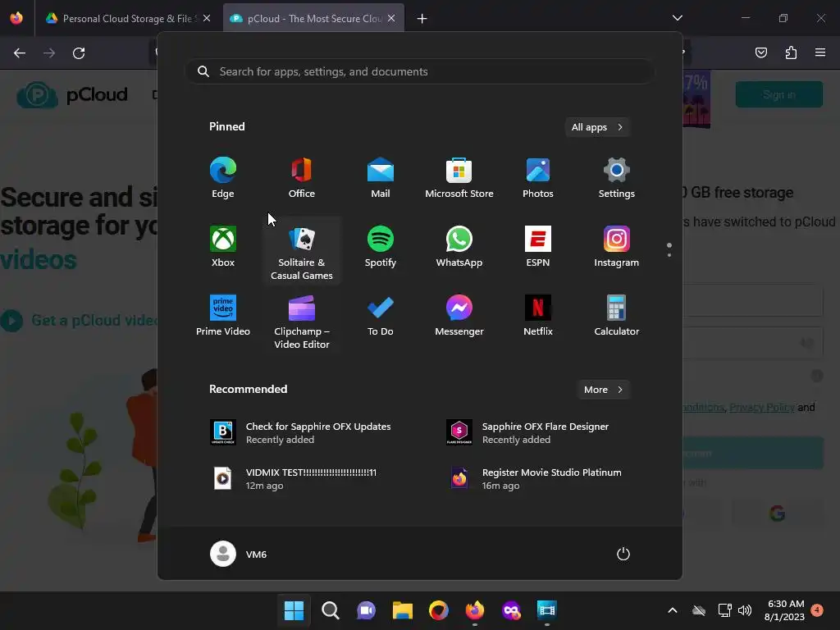Open Register Movie Studio Platinum
The image size is (840, 630).
click(x=538, y=479)
